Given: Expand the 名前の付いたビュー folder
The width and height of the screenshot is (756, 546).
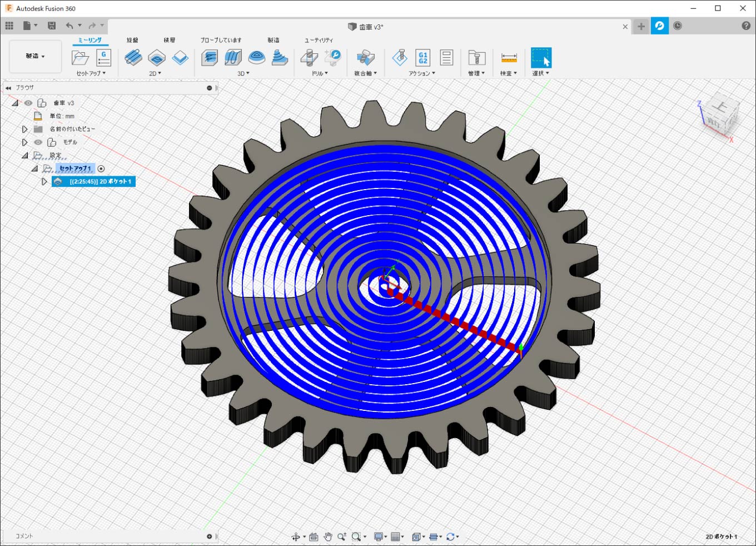Looking at the screenshot, I should click(24, 129).
